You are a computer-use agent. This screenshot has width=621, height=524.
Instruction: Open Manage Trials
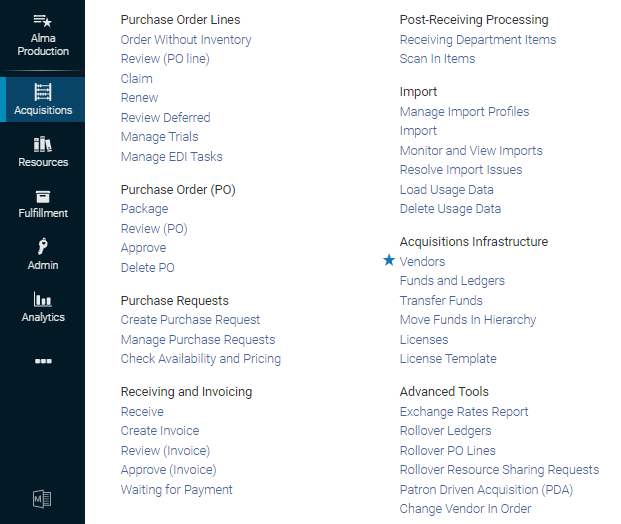pyautogui.click(x=159, y=137)
